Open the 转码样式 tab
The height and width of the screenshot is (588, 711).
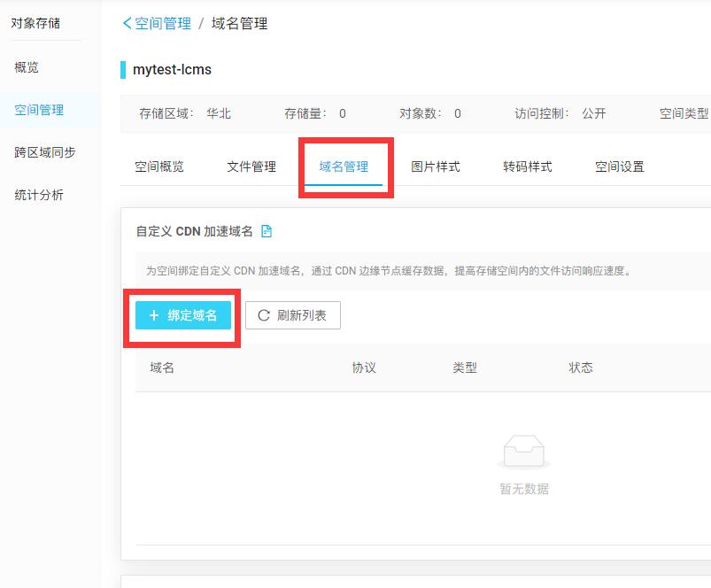tap(528, 166)
